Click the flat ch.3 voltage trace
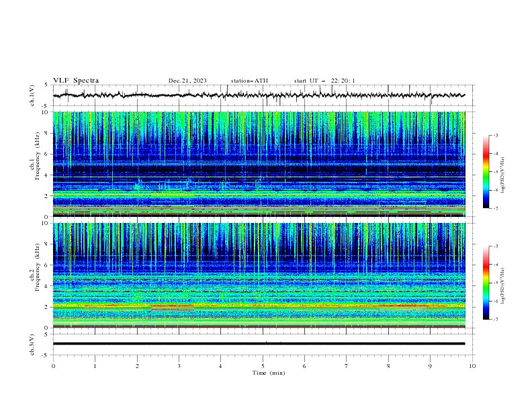This screenshot has width=532, height=411. point(259,344)
